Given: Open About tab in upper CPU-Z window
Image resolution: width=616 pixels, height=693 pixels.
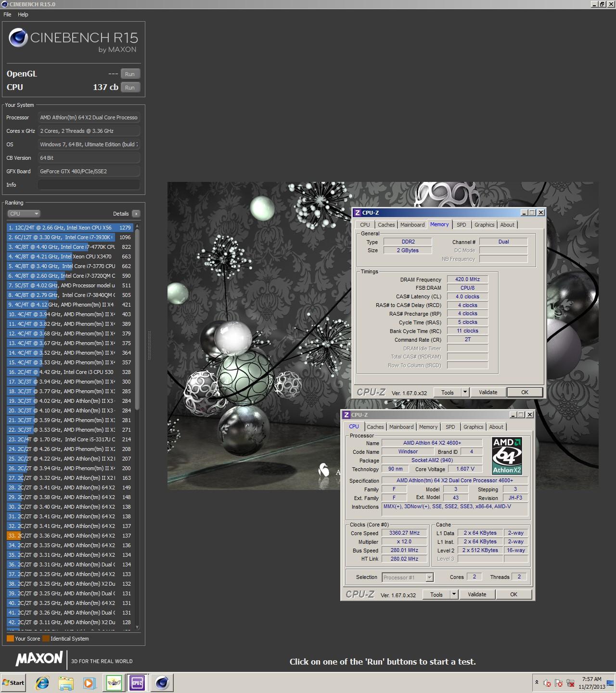Looking at the screenshot, I should pyautogui.click(x=507, y=225).
